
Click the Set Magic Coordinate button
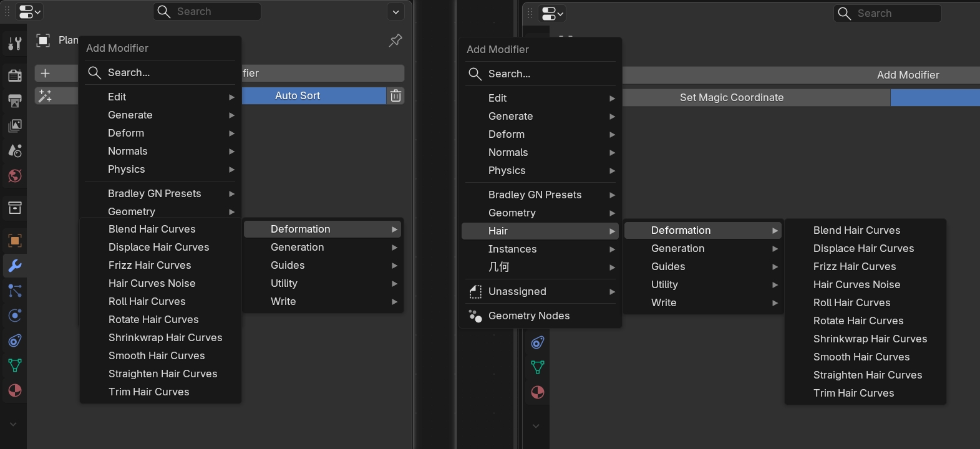click(x=756, y=97)
